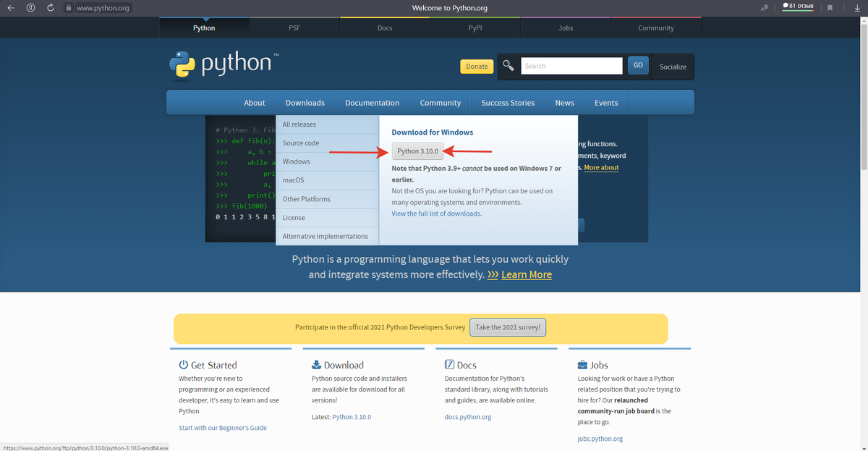The image size is (868, 451).
Task: Switch to the Jobs top tab
Action: click(x=566, y=28)
